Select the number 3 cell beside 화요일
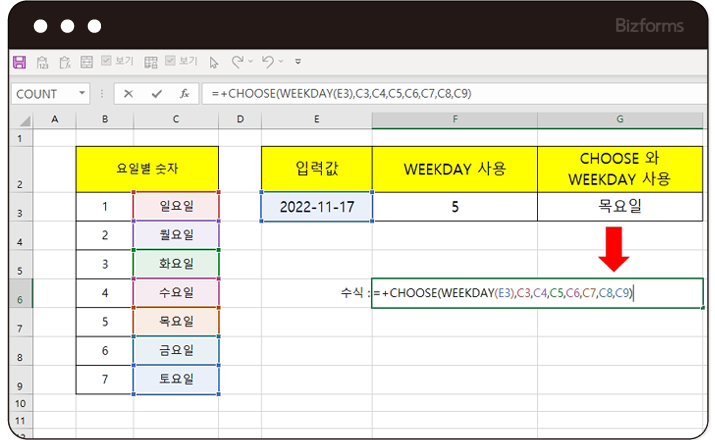 pos(105,264)
